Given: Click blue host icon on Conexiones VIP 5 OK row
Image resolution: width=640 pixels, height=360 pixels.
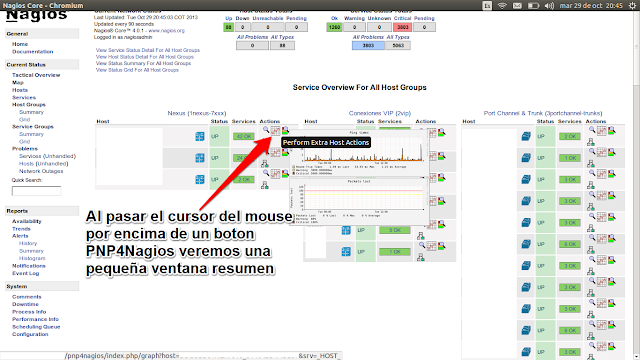Looking at the screenshot, I should point(346,230).
